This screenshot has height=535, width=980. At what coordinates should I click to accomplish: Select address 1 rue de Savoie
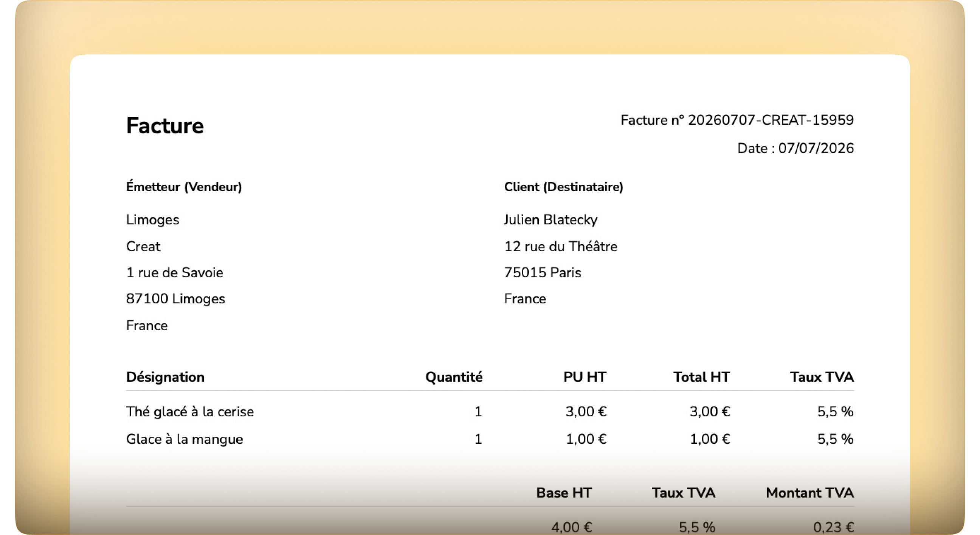175,273
